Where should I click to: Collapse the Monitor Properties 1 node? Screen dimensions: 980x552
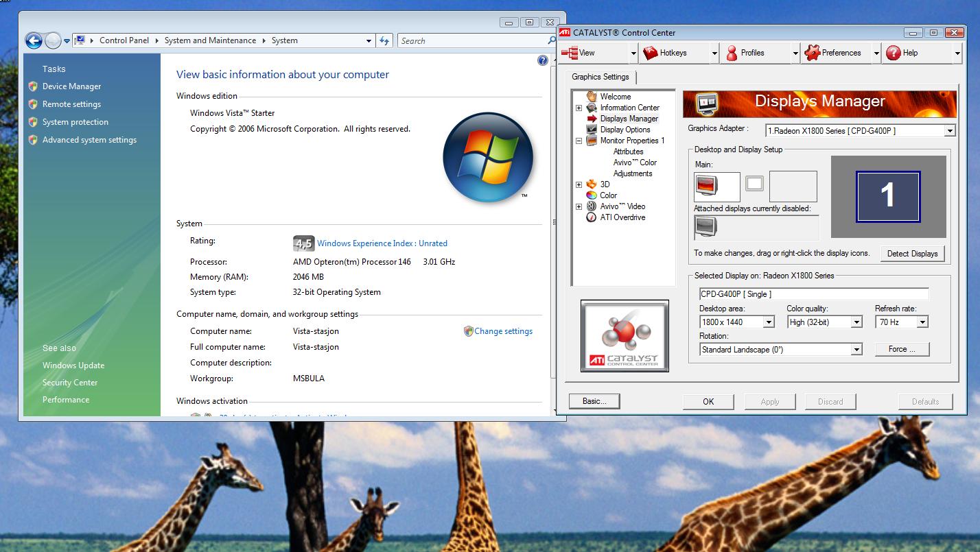579,141
